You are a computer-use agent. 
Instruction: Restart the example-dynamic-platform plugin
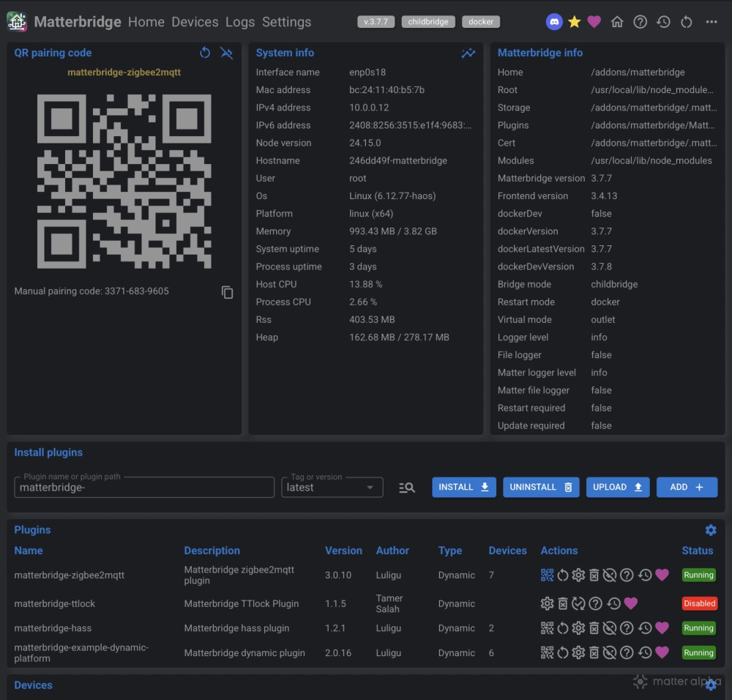(562, 652)
